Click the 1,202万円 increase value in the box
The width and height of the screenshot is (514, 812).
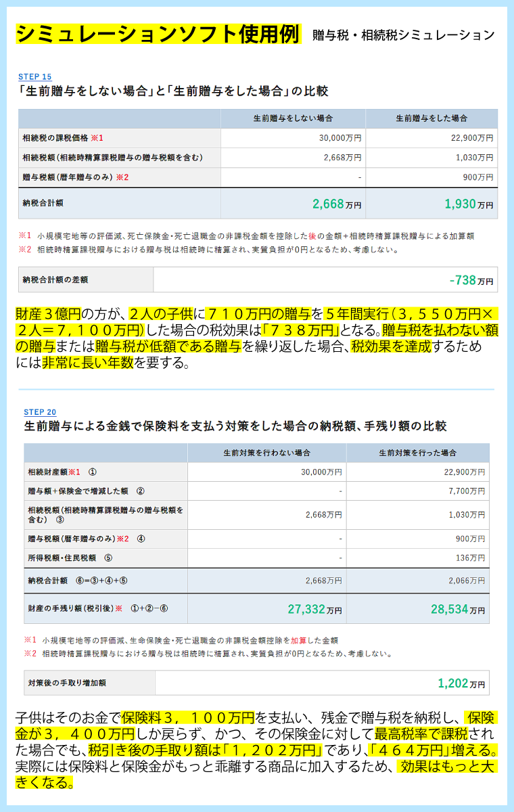tap(461, 683)
